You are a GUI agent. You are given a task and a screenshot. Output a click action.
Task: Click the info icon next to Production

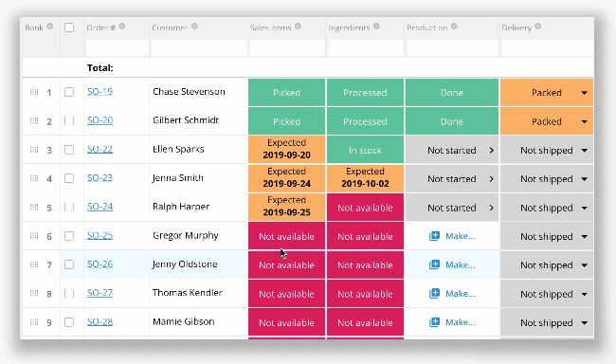click(x=454, y=27)
